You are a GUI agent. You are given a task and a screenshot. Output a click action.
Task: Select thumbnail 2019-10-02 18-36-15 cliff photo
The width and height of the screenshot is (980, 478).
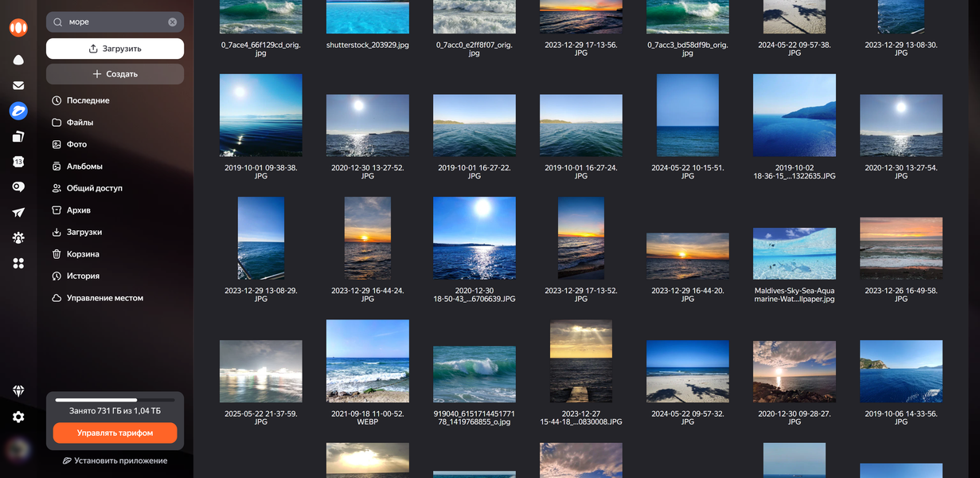pyautogui.click(x=794, y=116)
